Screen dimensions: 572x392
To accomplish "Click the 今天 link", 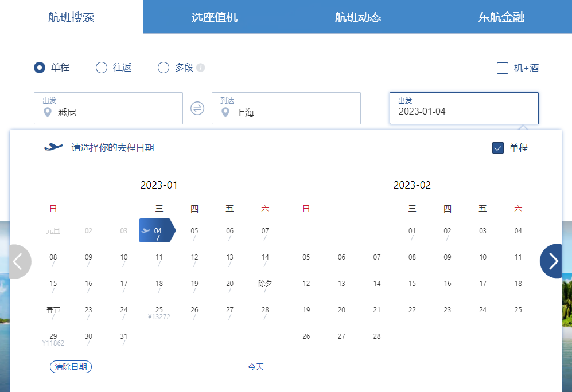I will coord(256,367).
